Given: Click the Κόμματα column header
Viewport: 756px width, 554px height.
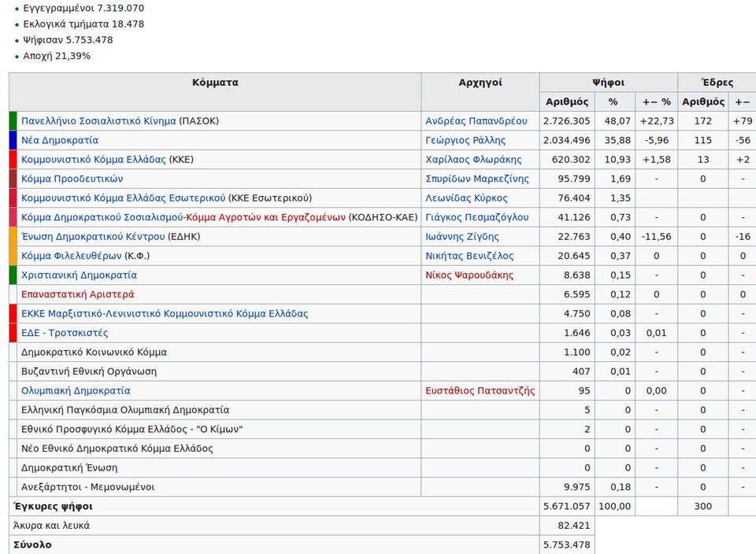Looking at the screenshot, I should tap(214, 83).
